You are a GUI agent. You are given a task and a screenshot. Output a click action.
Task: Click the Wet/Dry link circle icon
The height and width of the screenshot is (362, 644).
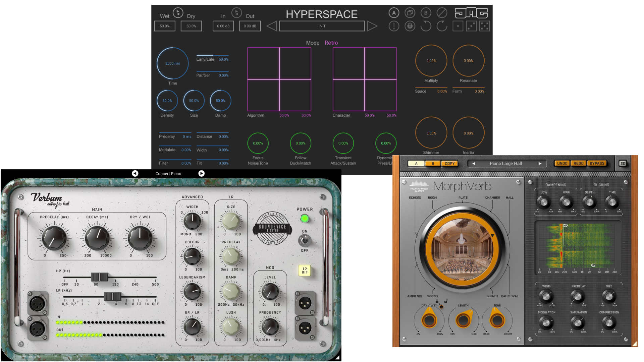click(x=178, y=13)
